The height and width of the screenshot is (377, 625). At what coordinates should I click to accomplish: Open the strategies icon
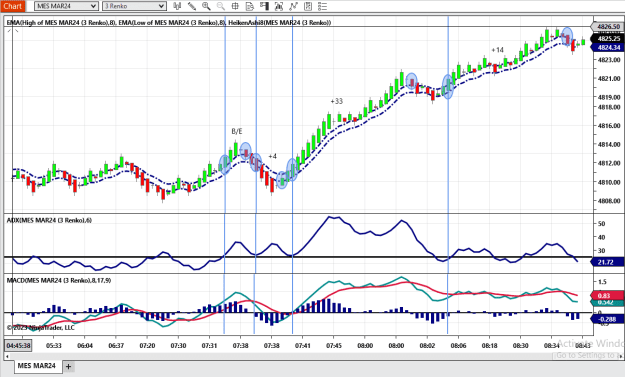tap(308, 6)
